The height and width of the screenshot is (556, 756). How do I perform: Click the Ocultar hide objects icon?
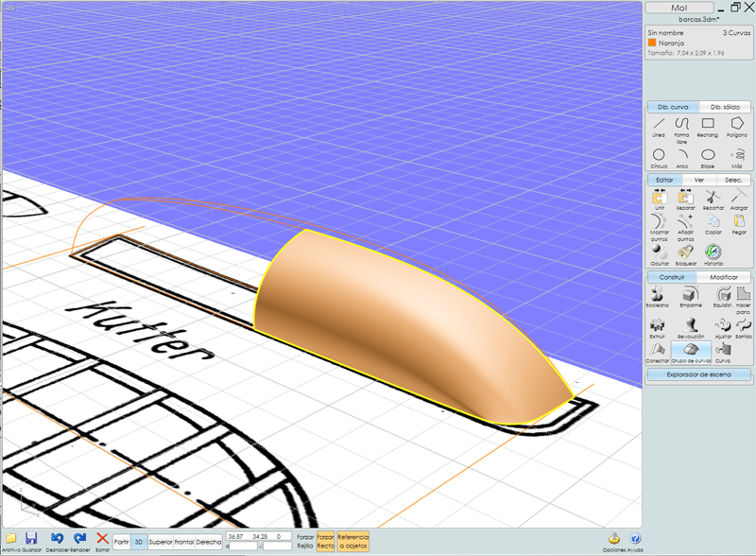[x=659, y=255]
